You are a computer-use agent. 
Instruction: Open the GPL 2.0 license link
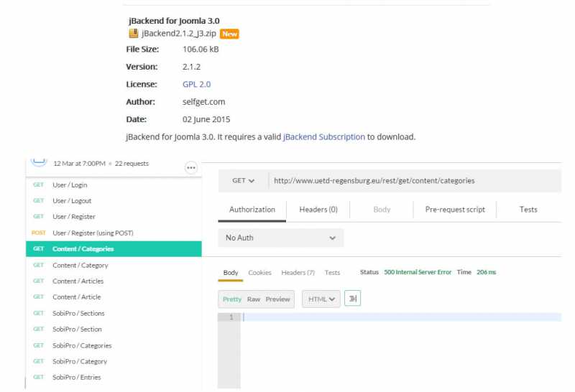196,84
